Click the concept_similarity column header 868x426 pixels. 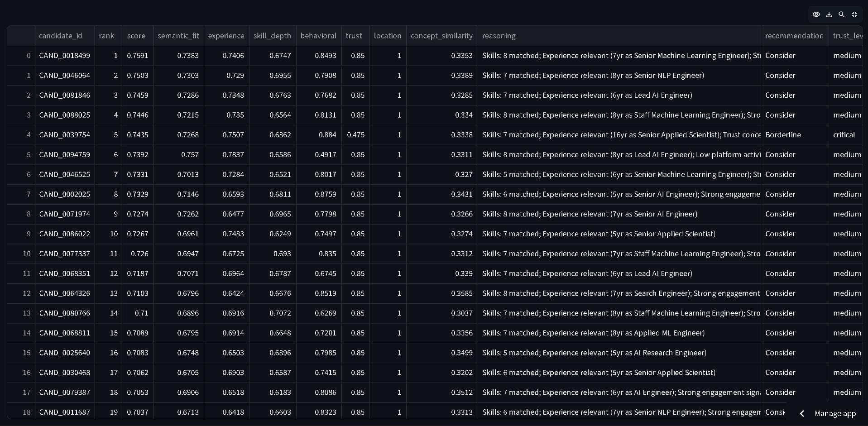pyautogui.click(x=442, y=36)
